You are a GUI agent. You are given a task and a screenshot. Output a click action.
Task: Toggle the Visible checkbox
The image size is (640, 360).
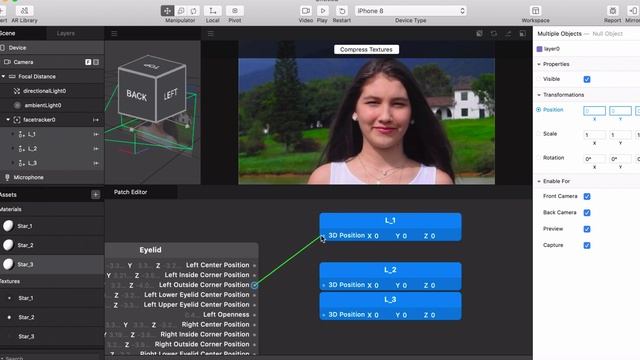[587, 79]
